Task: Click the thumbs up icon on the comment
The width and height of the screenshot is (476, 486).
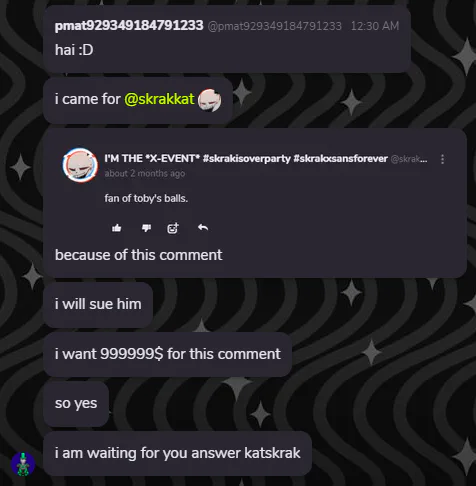Action: pyautogui.click(x=116, y=228)
